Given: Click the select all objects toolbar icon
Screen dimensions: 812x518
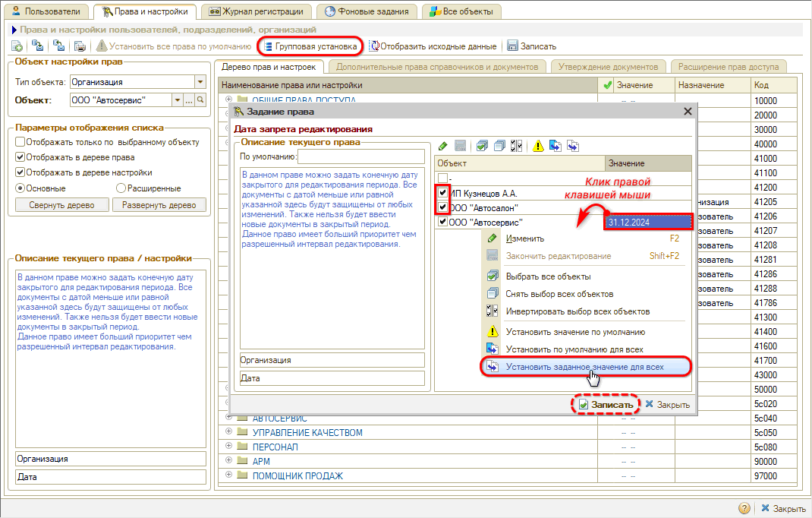Looking at the screenshot, I should tap(482, 146).
